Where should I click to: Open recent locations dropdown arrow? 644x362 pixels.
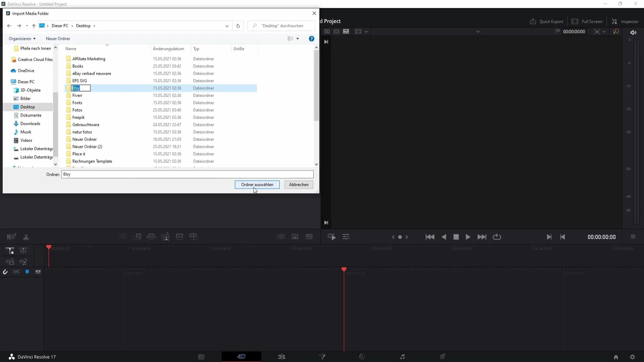point(27,26)
